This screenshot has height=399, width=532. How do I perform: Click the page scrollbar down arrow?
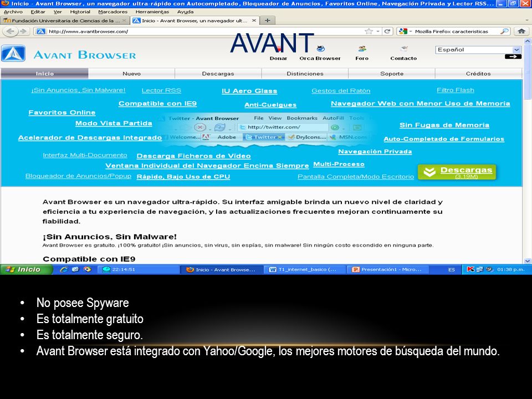click(527, 261)
